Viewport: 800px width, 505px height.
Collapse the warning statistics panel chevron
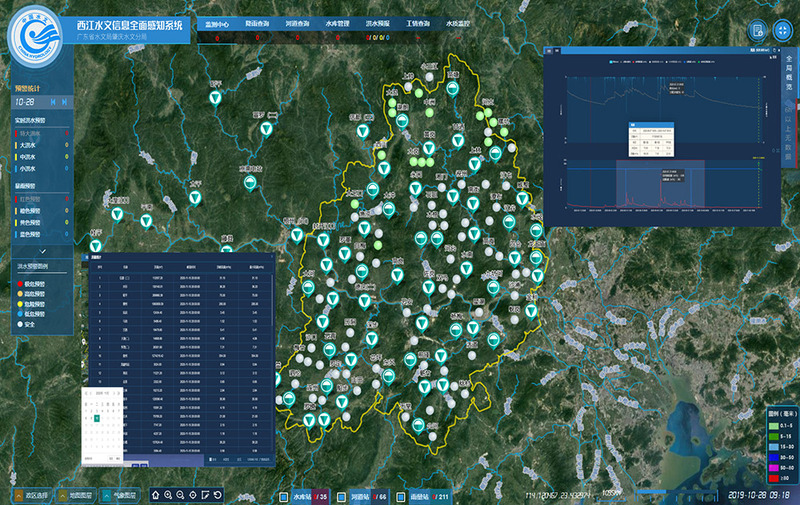click(43, 251)
